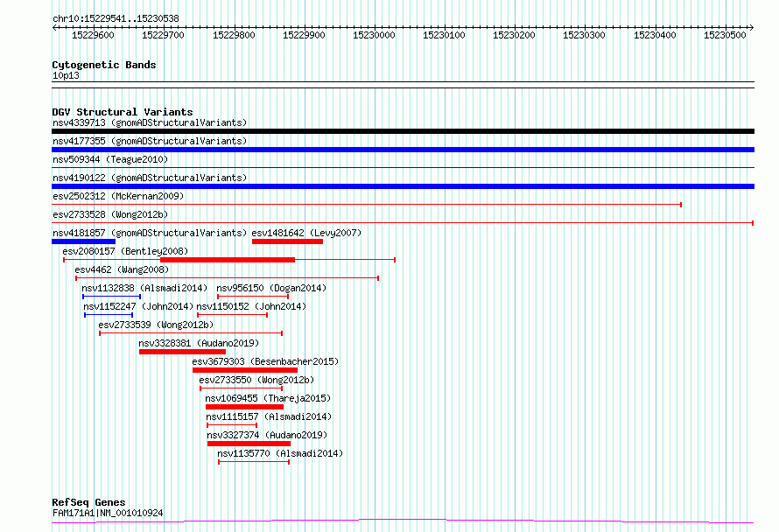Select the blue nsv4181857 variant bar
The width and height of the screenshot is (779, 532).
click(83, 241)
